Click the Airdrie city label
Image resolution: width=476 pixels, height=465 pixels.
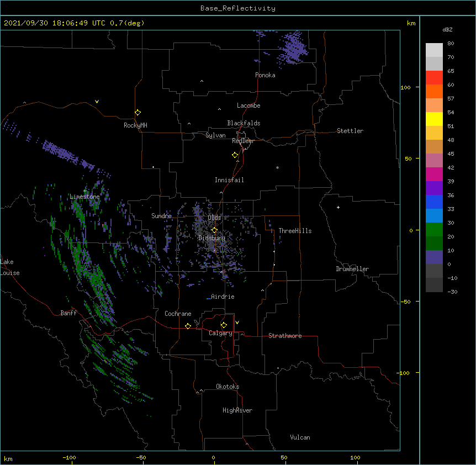coord(223,297)
